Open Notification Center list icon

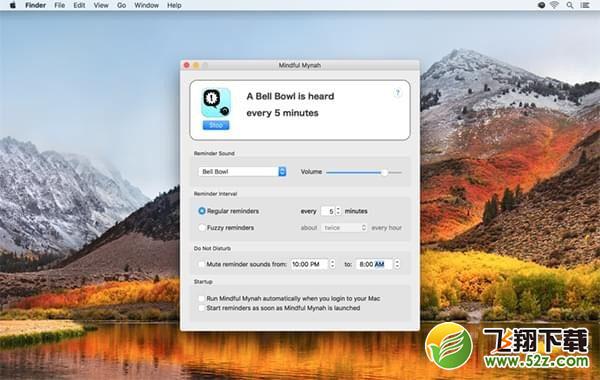pyautogui.click(x=585, y=5)
